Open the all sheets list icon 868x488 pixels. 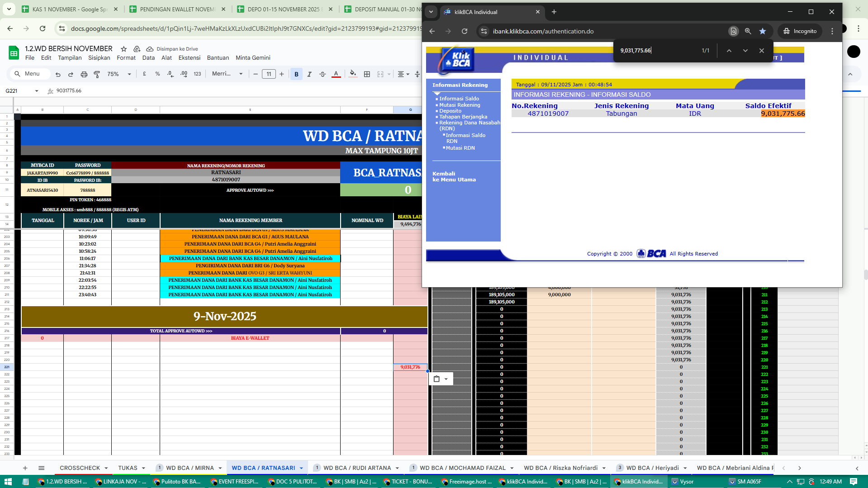click(x=41, y=468)
